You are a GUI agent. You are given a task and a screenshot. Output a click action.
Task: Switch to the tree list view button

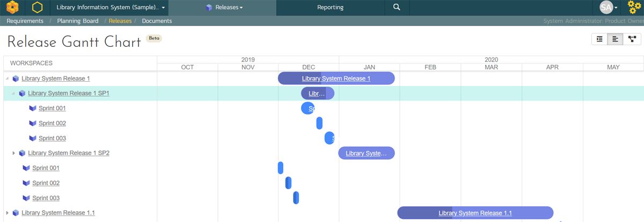tap(599, 39)
